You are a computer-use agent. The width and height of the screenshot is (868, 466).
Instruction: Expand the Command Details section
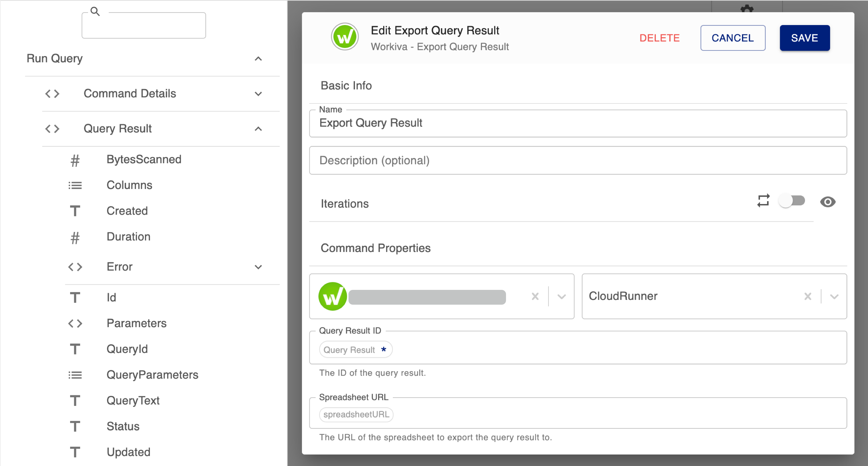pos(258,94)
